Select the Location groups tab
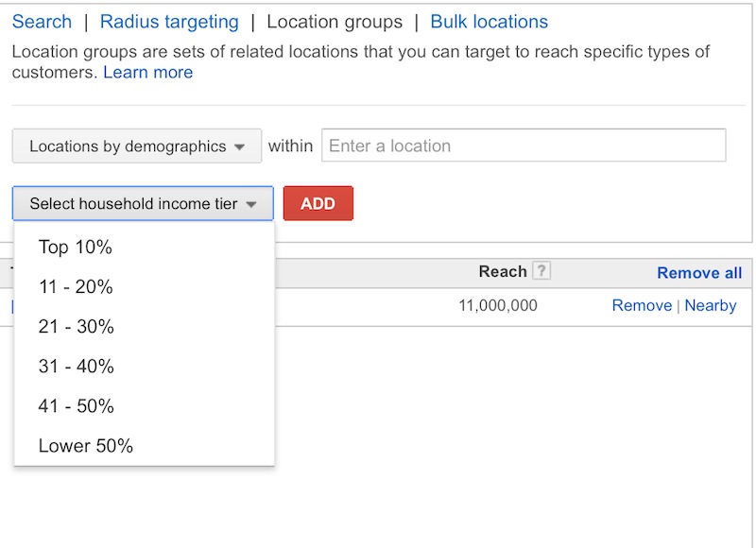Viewport: 756px width, 548px height. (335, 22)
